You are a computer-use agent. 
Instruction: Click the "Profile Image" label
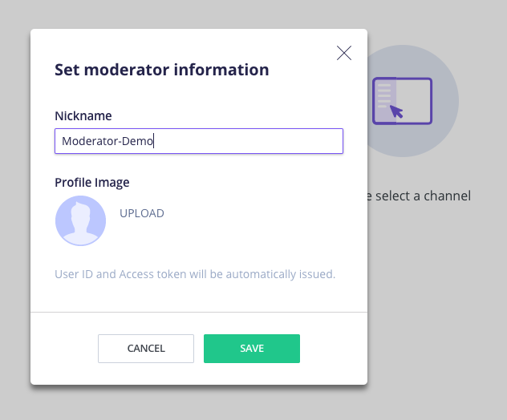(92, 182)
